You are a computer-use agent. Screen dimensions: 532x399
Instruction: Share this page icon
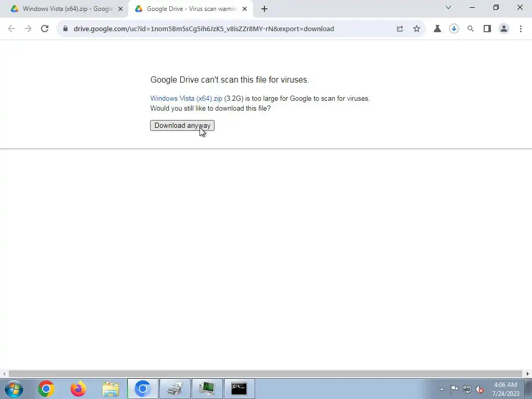pos(400,29)
